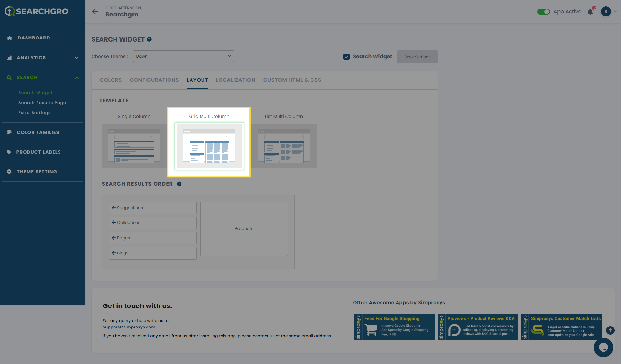Select the List Multi Column template

(284, 146)
